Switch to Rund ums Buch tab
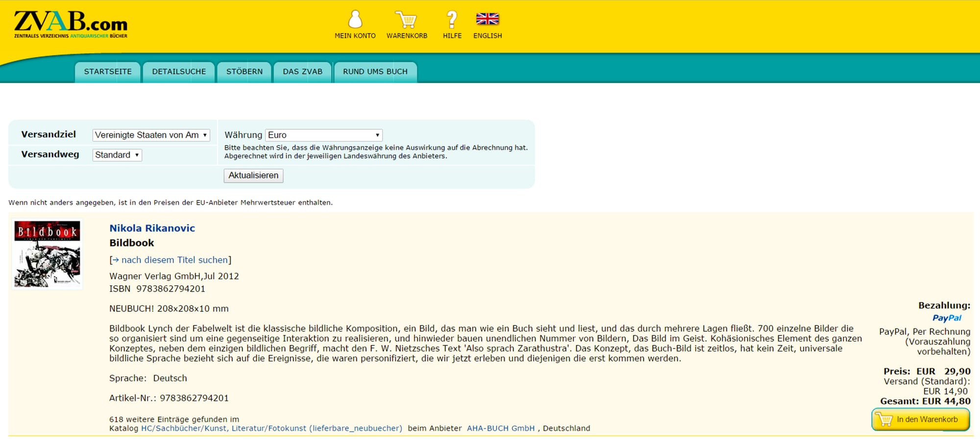Viewport: 980px width, 446px height. (375, 72)
